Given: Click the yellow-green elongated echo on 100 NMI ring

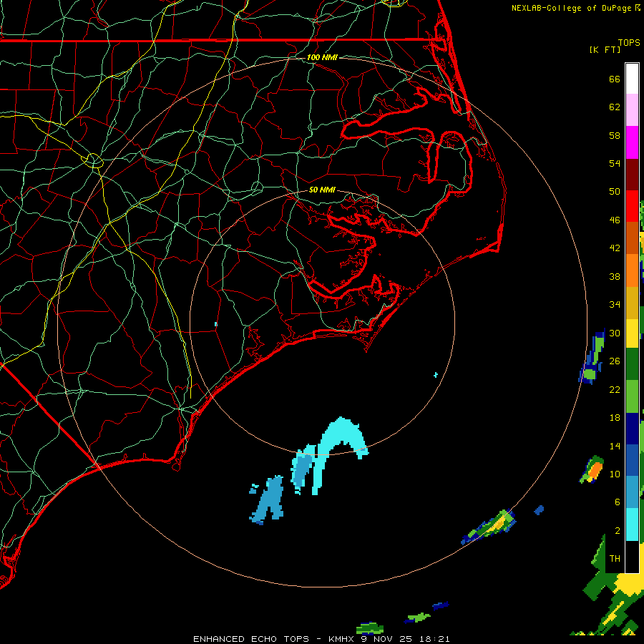Looking at the screenshot, I should (489, 526).
